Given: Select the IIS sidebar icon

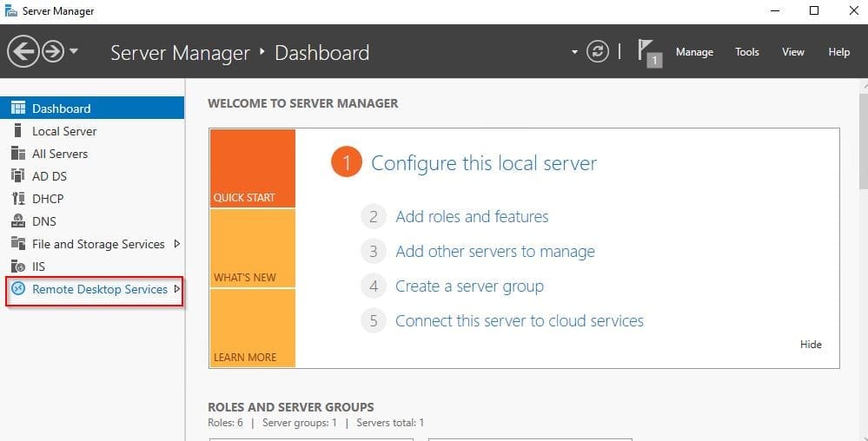Looking at the screenshot, I should 17,267.
